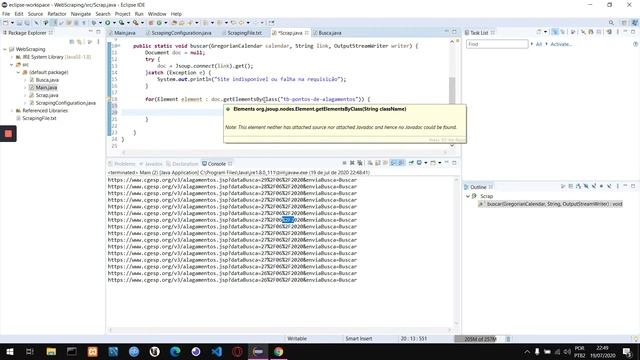
Task: Open Google Chrome from the taskbar
Action: coord(279,351)
